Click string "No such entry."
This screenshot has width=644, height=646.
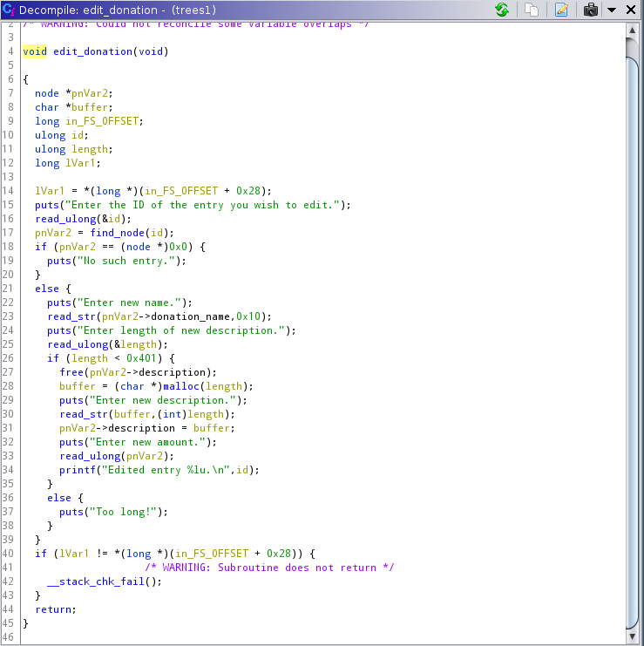[x=126, y=261]
